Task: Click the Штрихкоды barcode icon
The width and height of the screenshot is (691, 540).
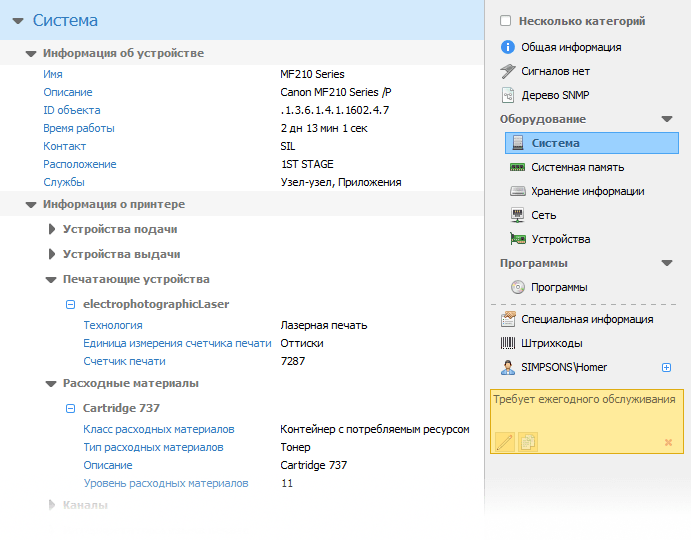Action: coord(508,343)
